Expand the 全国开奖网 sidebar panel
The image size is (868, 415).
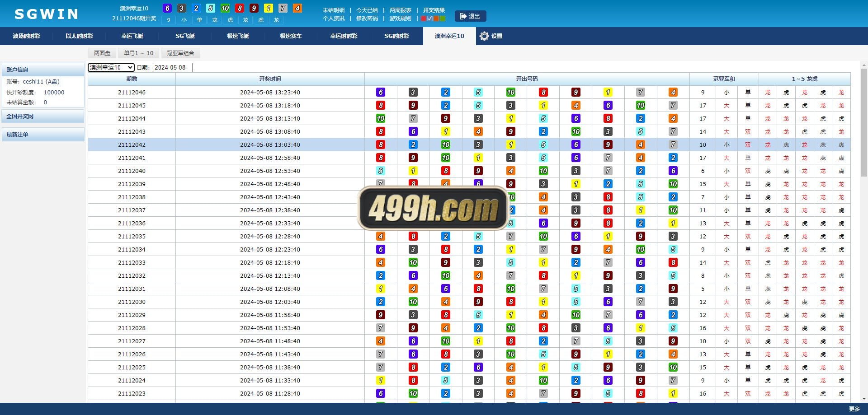43,116
